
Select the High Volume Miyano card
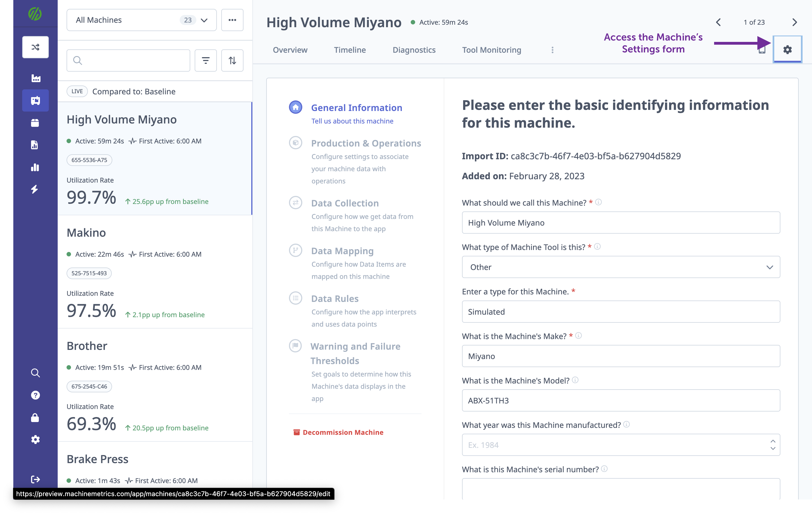tap(155, 159)
